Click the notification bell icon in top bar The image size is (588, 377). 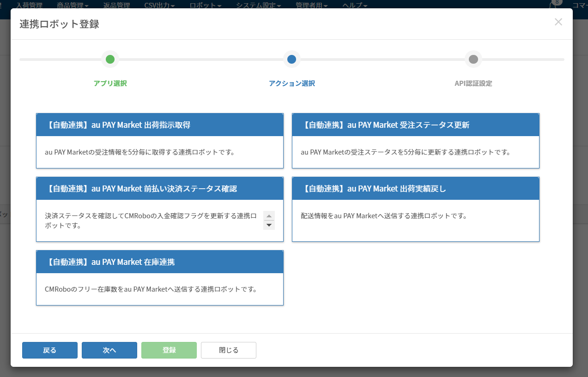coord(552,5)
